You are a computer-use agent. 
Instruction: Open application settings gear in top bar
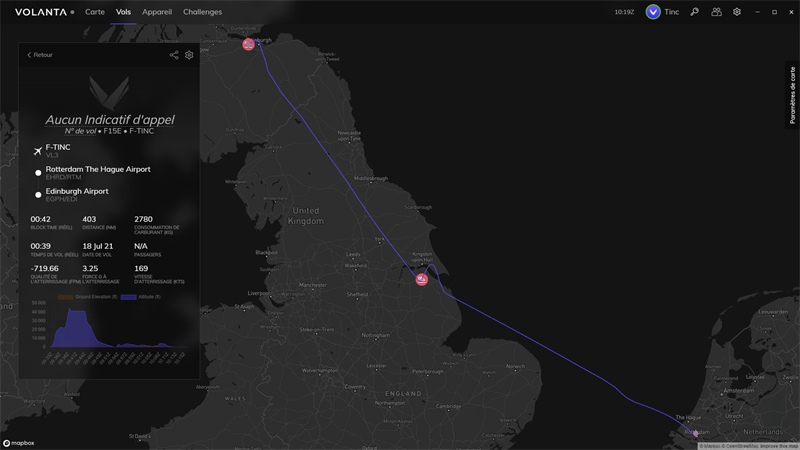737,12
